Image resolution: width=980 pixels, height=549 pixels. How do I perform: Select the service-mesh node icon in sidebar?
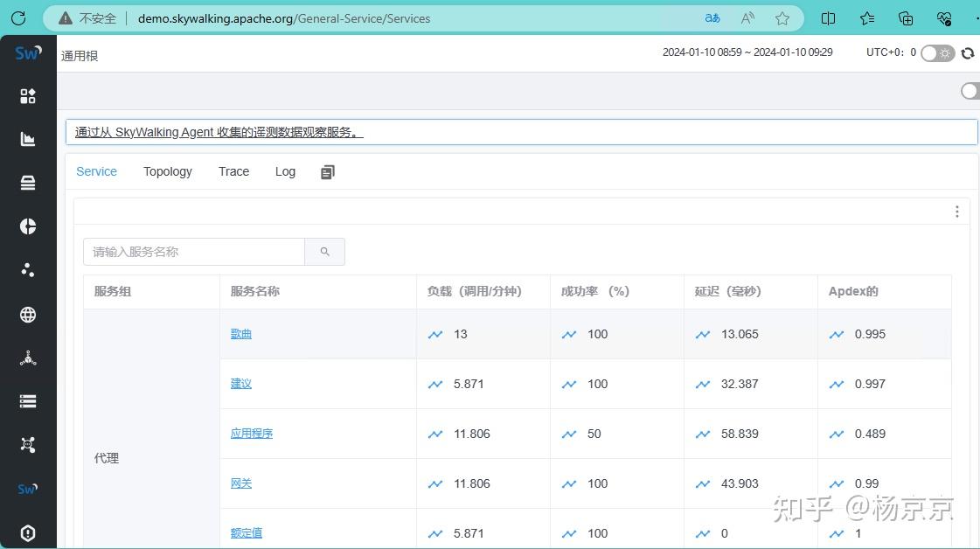(27, 358)
